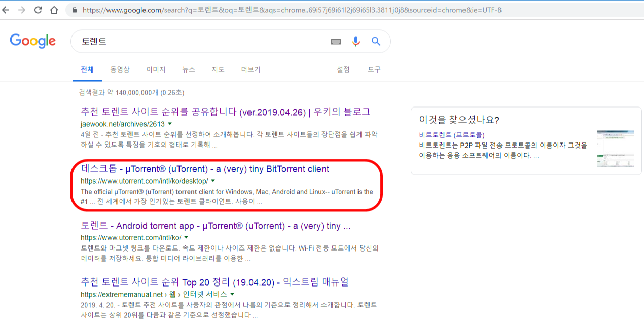The width and height of the screenshot is (644, 322).
Task: Click the 2019. 4. 20. snippet text
Action: (x=229, y=310)
